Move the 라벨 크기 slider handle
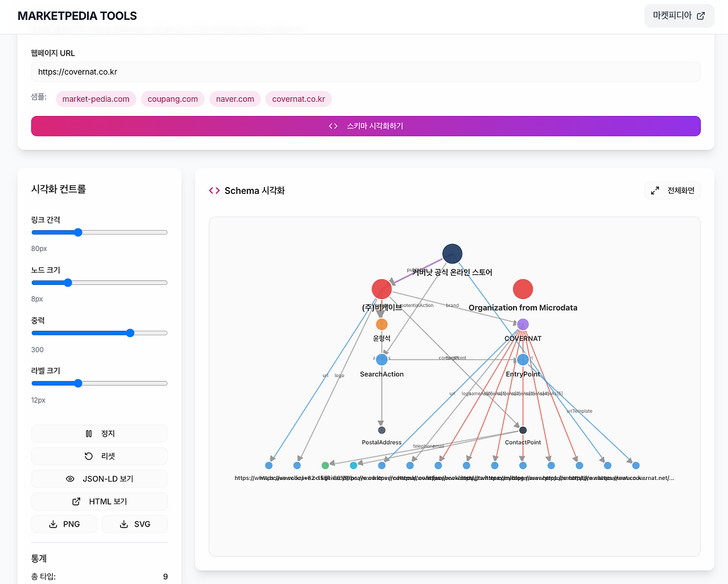The height and width of the screenshot is (584, 728). click(x=78, y=383)
